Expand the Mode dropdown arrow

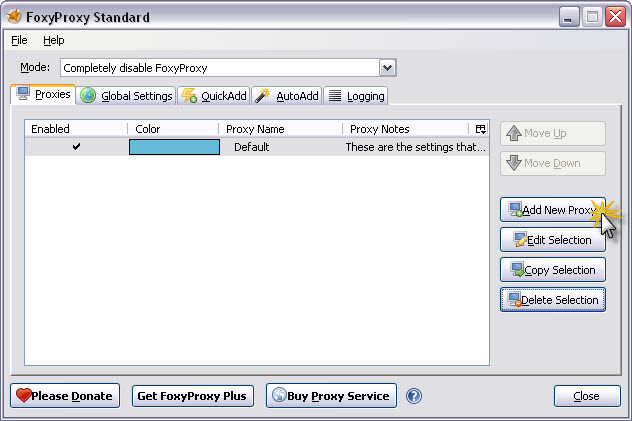[x=388, y=68]
